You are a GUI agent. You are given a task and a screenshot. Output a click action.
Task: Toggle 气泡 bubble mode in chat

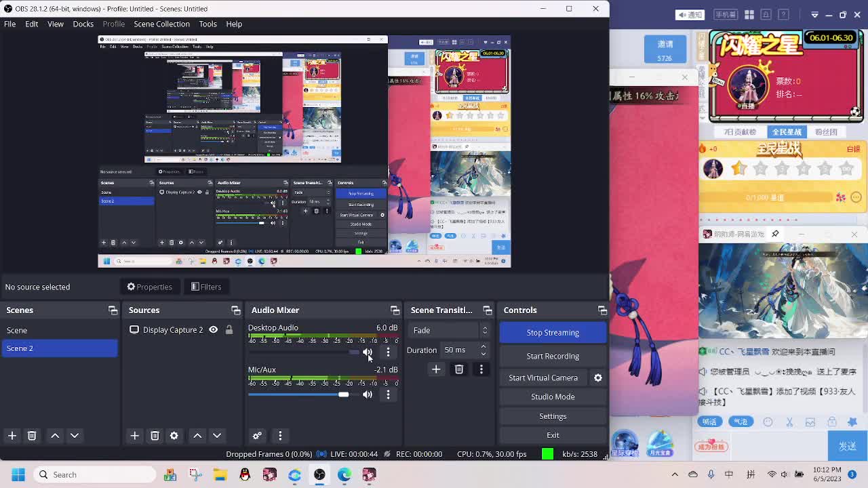pos(741,422)
